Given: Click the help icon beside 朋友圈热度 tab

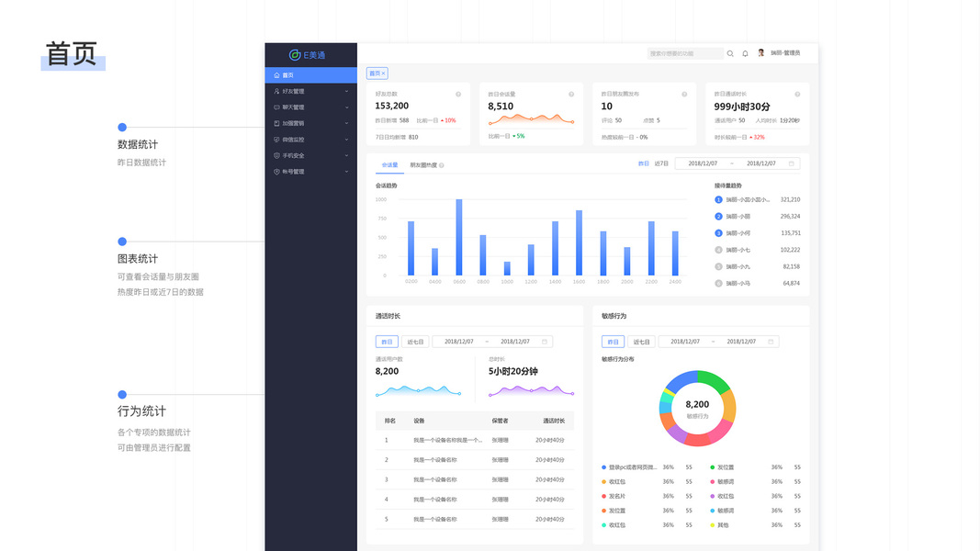Looking at the screenshot, I should tap(441, 165).
